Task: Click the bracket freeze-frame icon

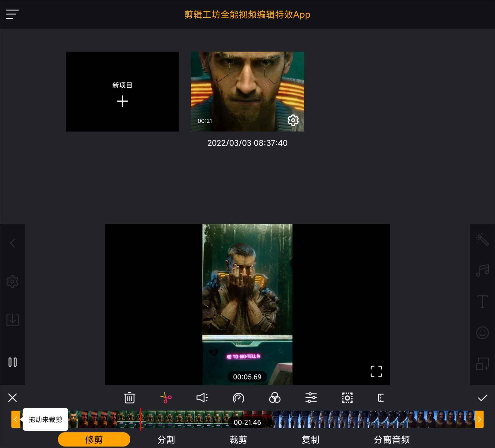Action: tap(381, 398)
